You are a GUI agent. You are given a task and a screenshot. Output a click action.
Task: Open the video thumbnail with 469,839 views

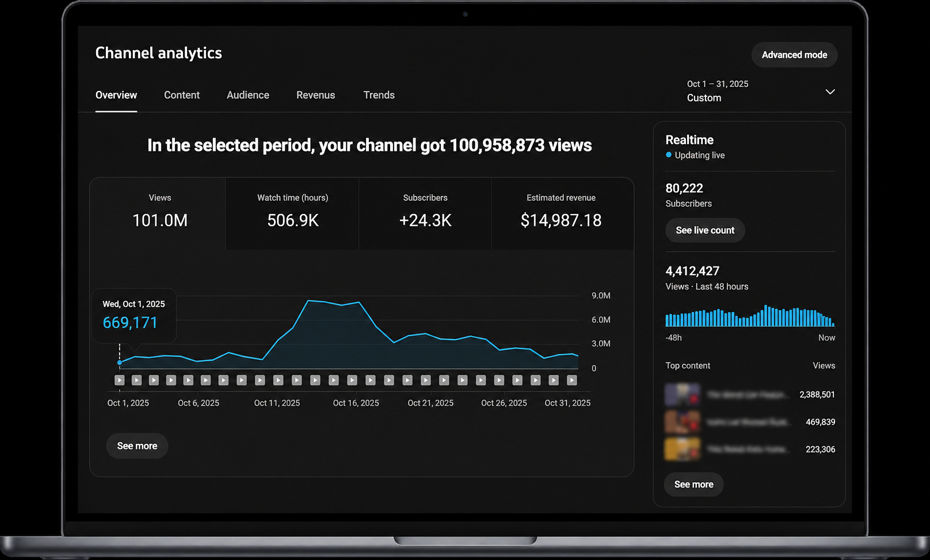click(x=683, y=422)
